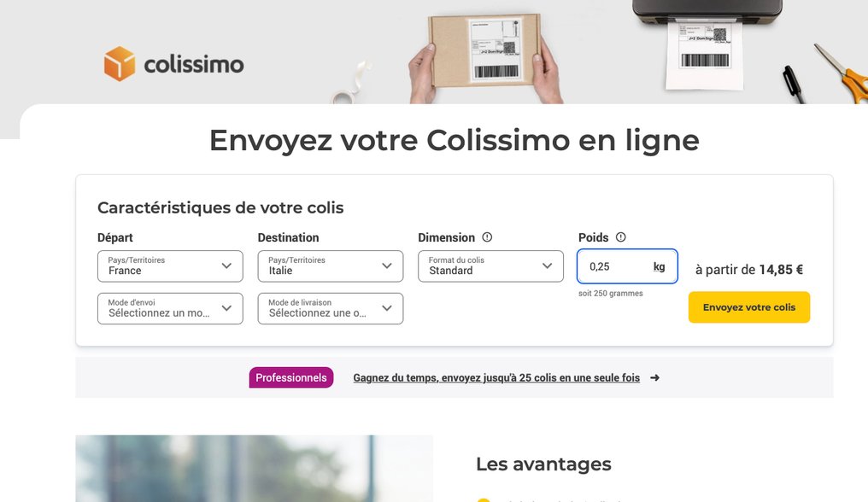Click the Professionnels badge

[291, 377]
